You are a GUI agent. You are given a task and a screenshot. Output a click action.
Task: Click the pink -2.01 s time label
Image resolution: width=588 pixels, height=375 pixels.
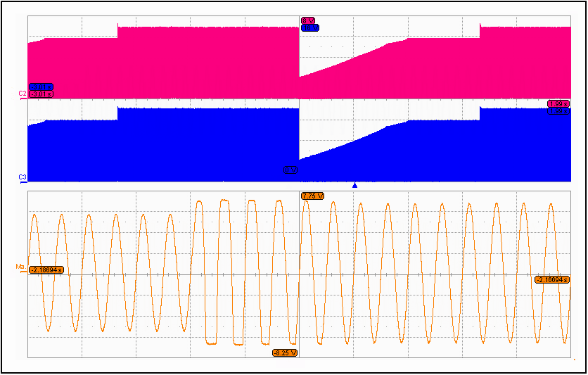41,94
